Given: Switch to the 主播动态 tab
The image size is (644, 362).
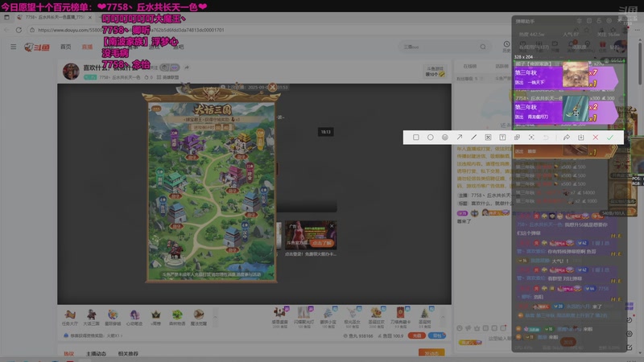Looking at the screenshot, I should [x=96, y=354].
